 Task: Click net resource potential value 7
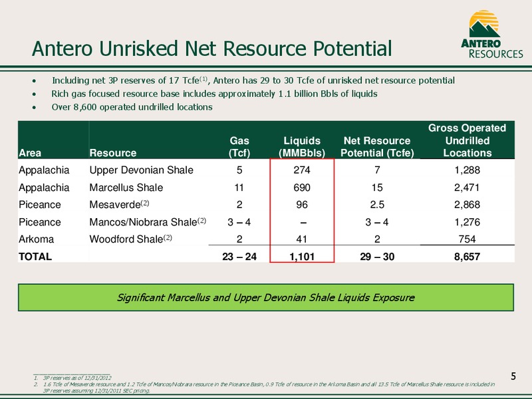click(377, 170)
